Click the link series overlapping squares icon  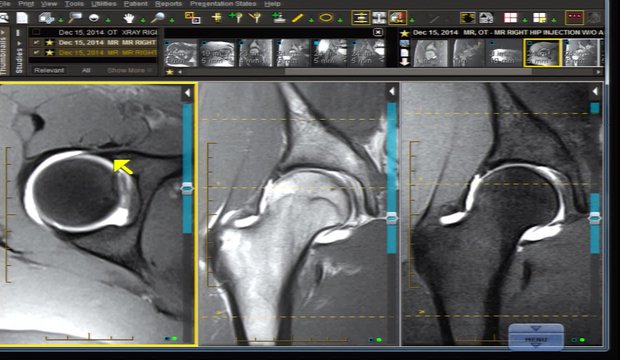pos(193,18)
